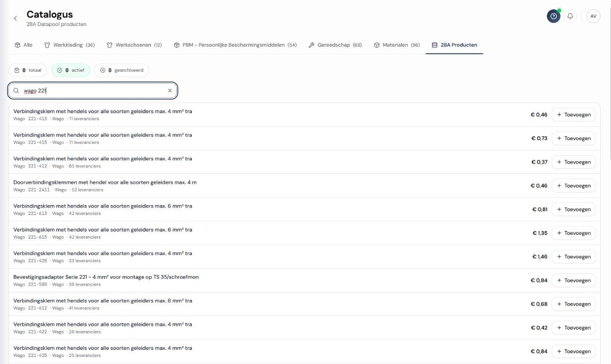Screen dimensions: 611x364
Task: Show 0 gearchiveerd items filter
Action: (x=122, y=70)
